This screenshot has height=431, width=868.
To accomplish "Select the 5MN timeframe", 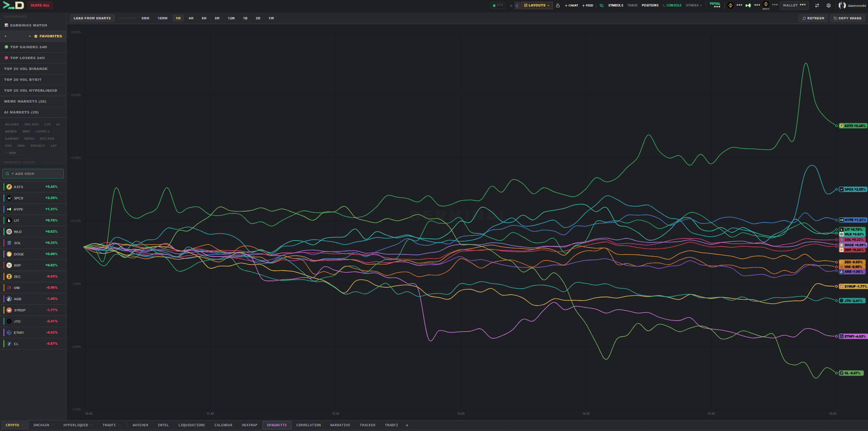I will tap(145, 18).
